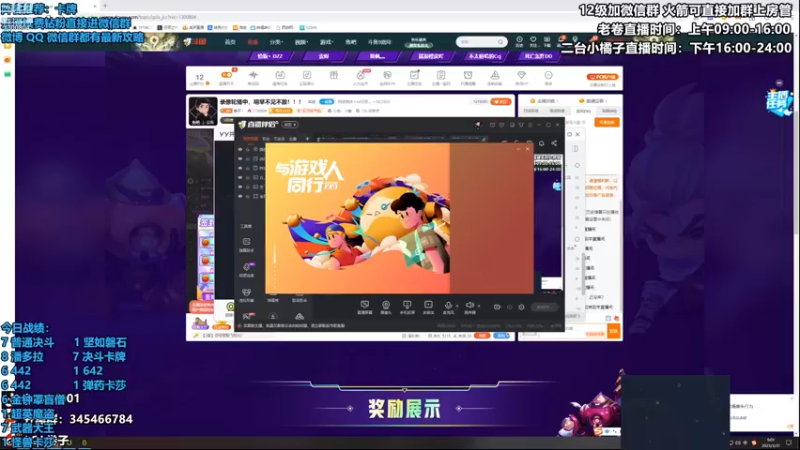
Task: Click the orange PC客户端 button
Action: [x=603, y=77]
